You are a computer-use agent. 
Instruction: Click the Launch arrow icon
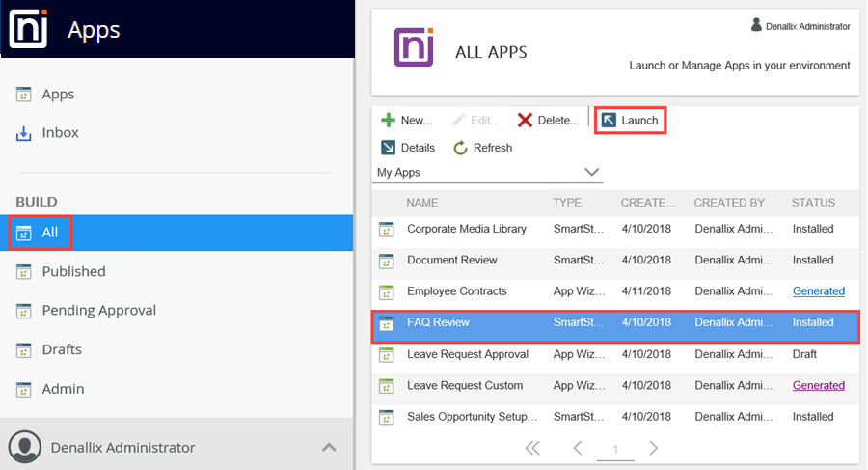[x=609, y=121]
